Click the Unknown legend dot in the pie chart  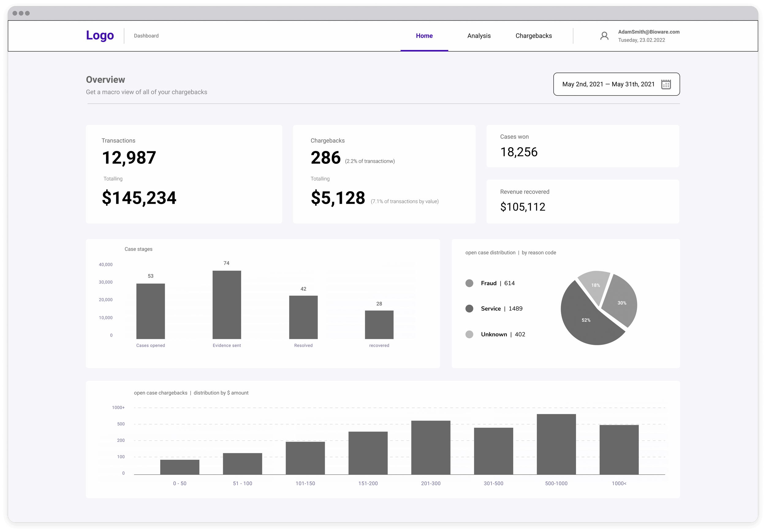469,334
